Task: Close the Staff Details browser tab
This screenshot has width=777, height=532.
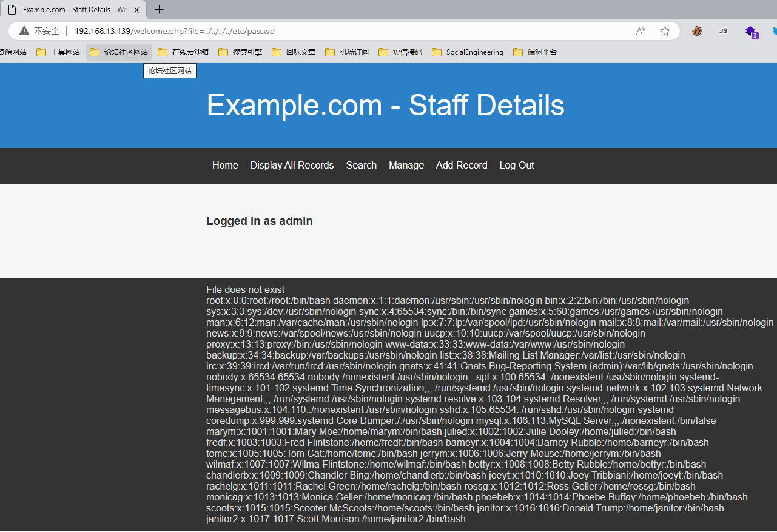Action: click(137, 10)
